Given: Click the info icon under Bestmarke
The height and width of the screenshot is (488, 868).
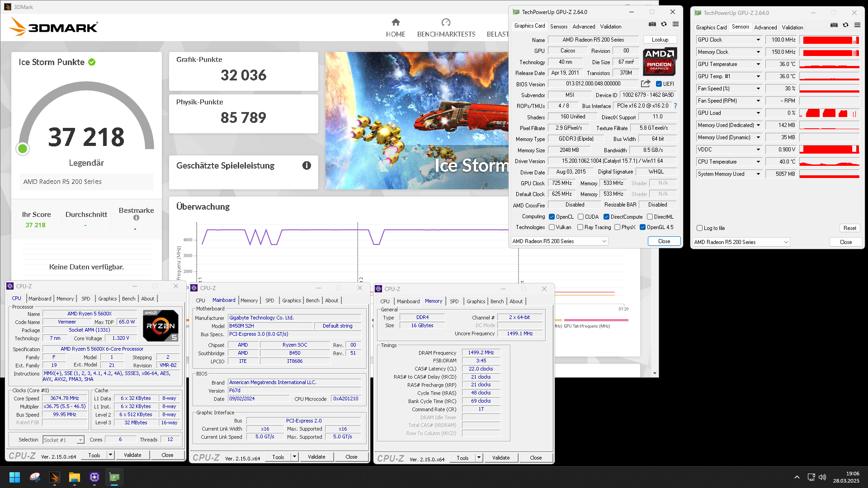Looking at the screenshot, I should pyautogui.click(x=136, y=218).
